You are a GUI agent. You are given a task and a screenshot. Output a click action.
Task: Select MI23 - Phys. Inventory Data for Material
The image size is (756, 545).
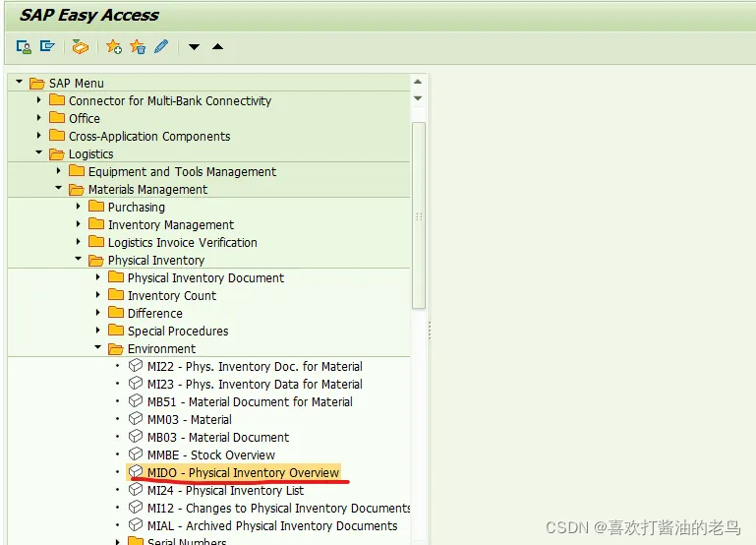[255, 385]
